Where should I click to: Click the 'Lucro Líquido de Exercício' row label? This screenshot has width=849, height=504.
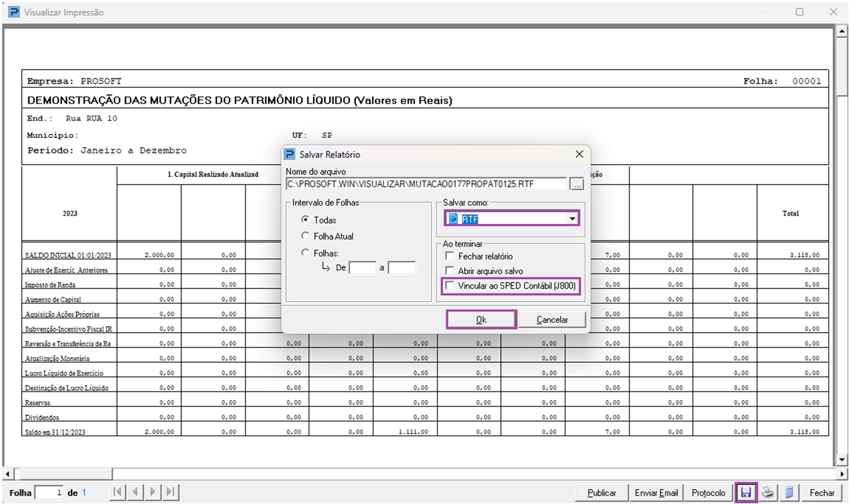64,373
